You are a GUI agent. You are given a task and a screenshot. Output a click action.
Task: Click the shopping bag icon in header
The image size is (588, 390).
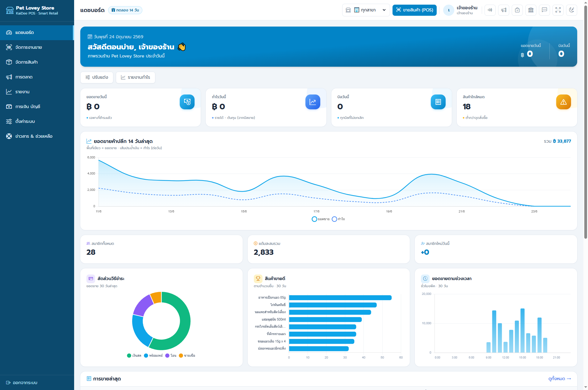click(x=517, y=10)
